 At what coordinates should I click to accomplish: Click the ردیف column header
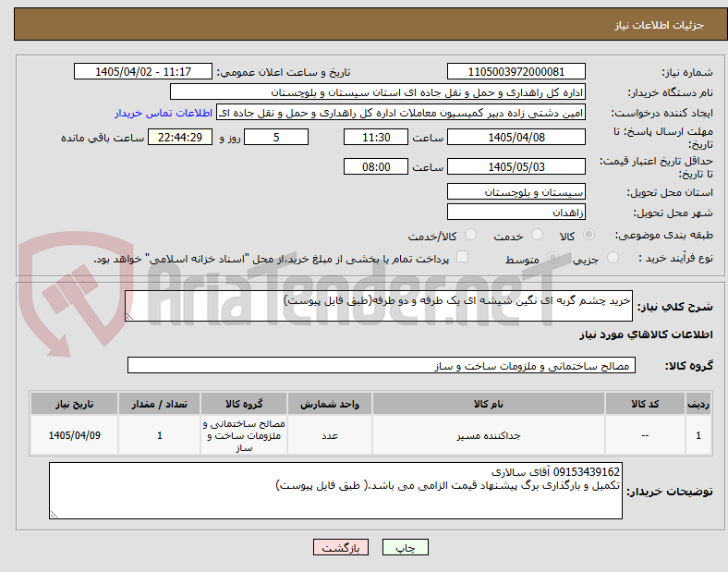pyautogui.click(x=698, y=404)
